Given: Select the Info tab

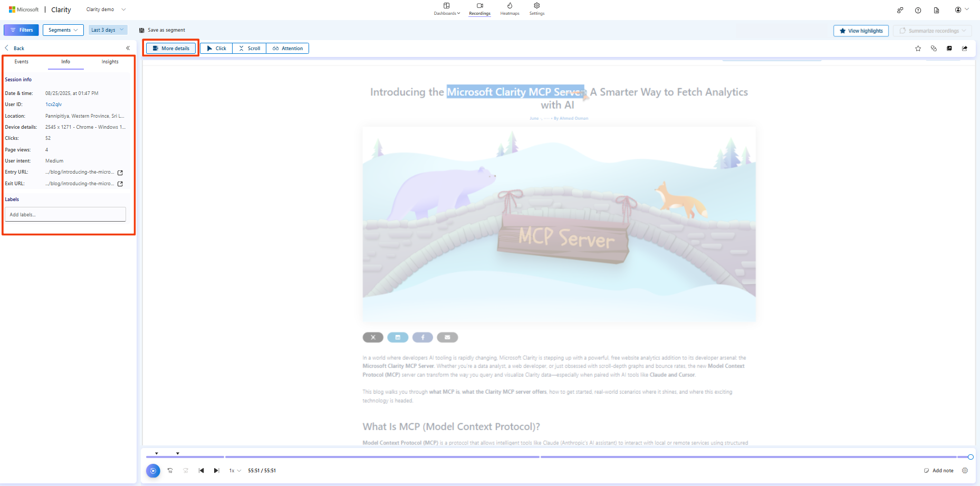Looking at the screenshot, I should tap(65, 62).
